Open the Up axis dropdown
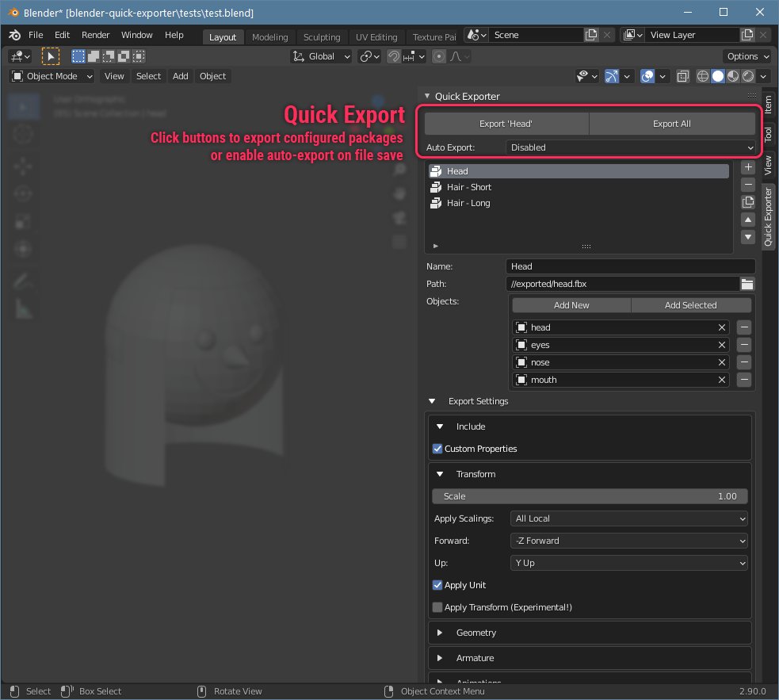Image resolution: width=779 pixels, height=700 pixels. pos(629,564)
